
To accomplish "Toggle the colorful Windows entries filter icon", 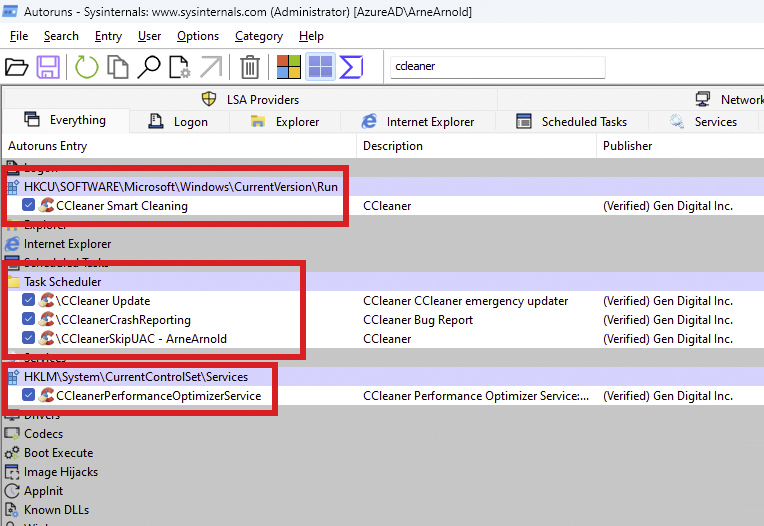I will pyautogui.click(x=288, y=67).
